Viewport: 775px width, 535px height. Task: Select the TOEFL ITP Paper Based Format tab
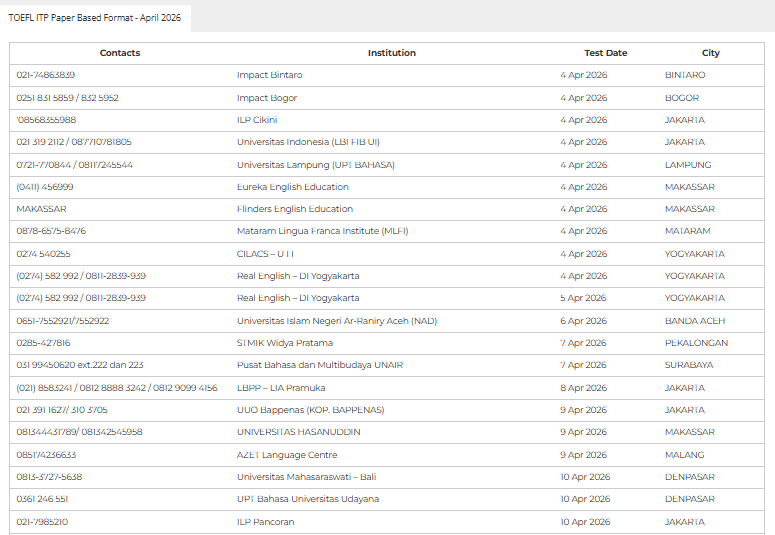[95, 19]
